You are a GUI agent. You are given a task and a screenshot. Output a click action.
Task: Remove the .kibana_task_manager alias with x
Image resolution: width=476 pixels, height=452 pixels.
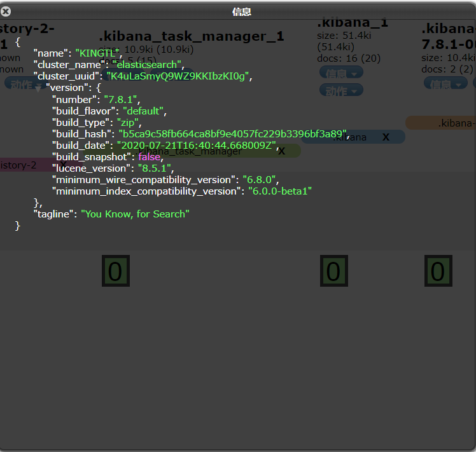point(282,151)
